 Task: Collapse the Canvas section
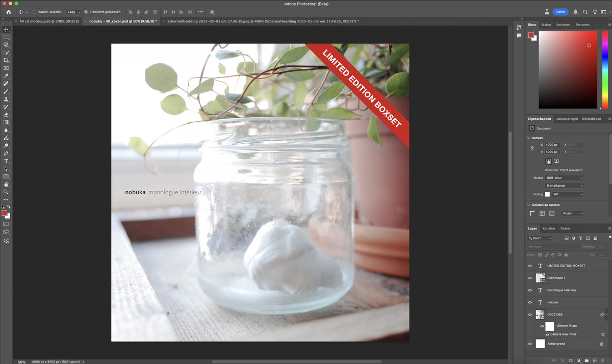[x=529, y=138]
